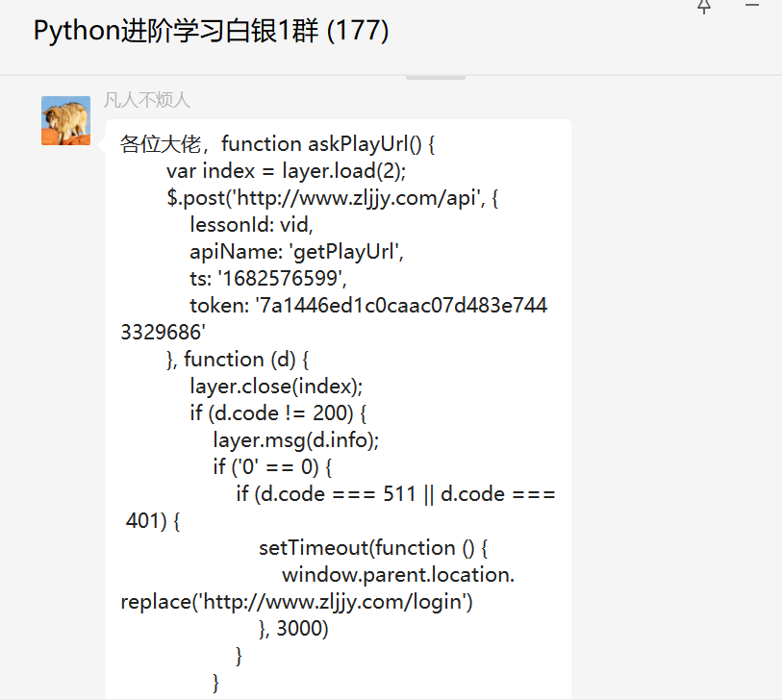Open the zljjy.com/api URL in message
Image resolution: width=782 pixels, height=700 pixels.
[x=366, y=198]
